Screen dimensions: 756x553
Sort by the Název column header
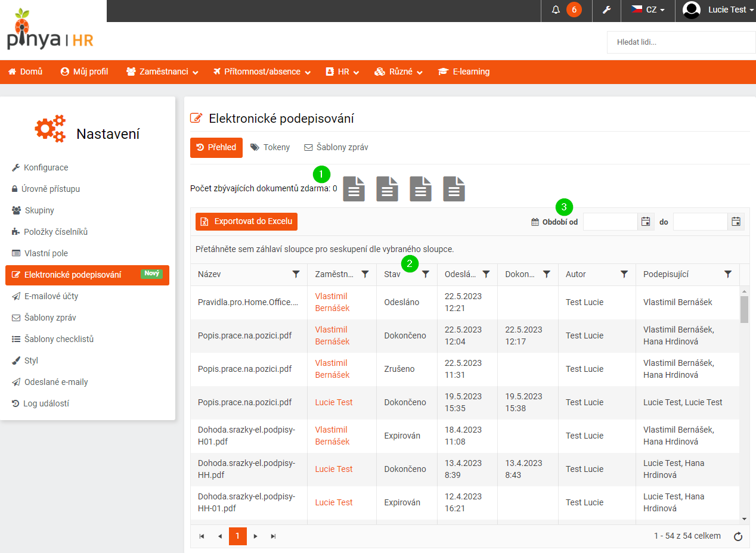[209, 274]
